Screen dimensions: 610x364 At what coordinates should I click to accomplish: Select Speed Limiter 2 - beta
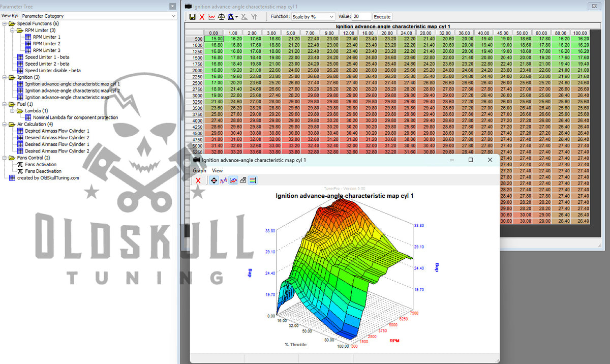click(47, 64)
